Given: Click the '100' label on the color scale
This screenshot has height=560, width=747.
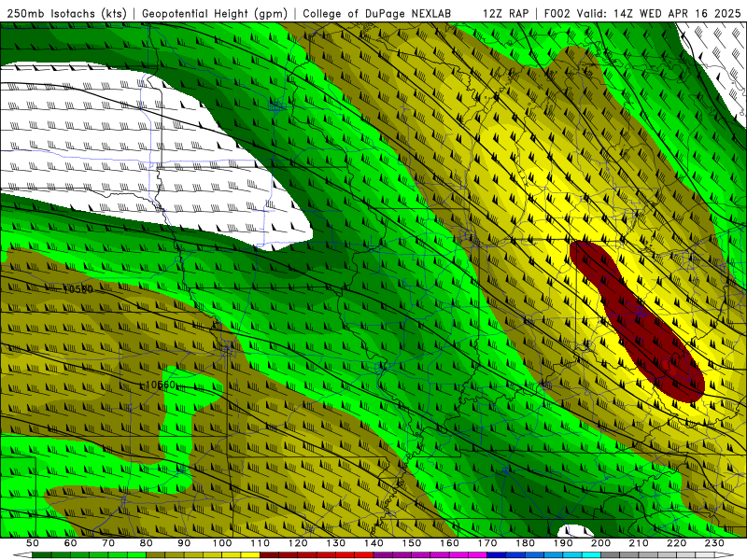Looking at the screenshot, I should coord(222,543).
